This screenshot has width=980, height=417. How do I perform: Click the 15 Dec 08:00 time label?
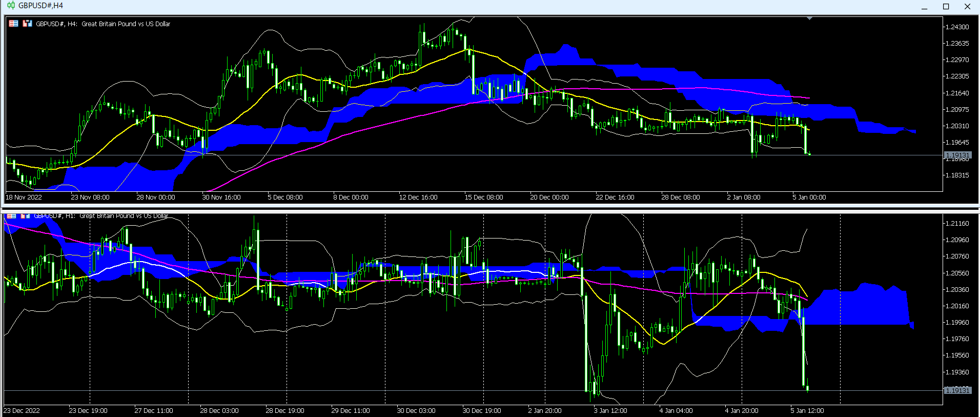(x=484, y=197)
